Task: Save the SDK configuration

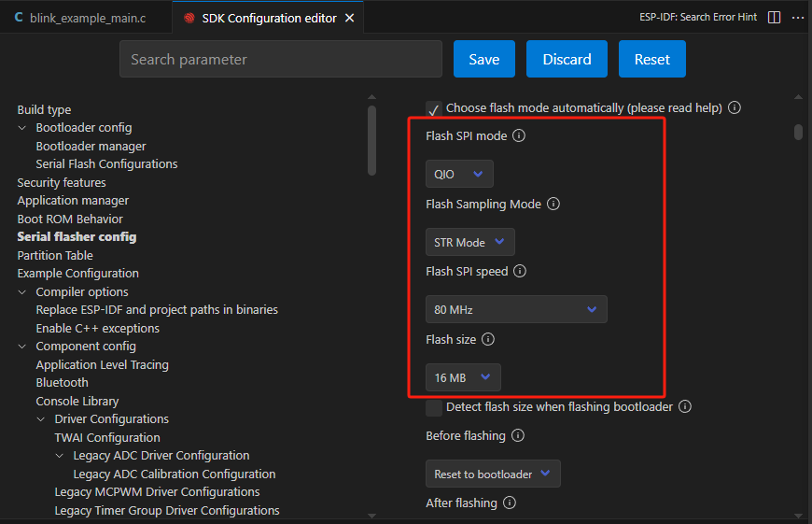Action: coord(484,59)
